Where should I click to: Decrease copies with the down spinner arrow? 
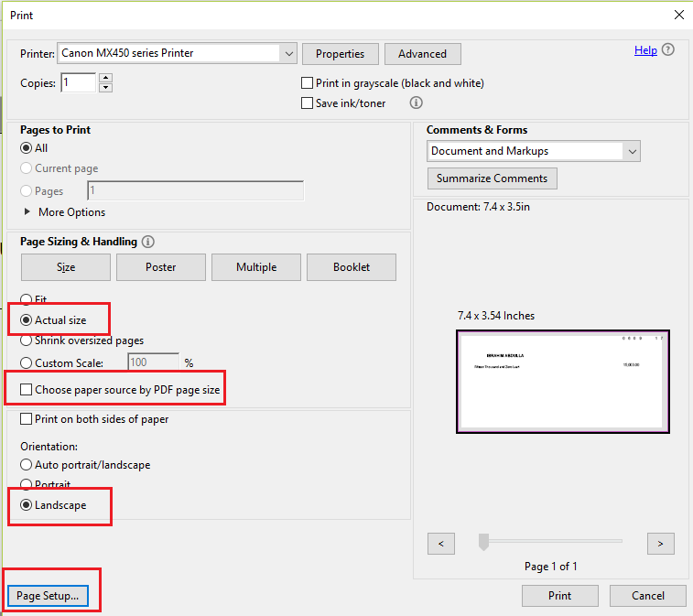105,88
